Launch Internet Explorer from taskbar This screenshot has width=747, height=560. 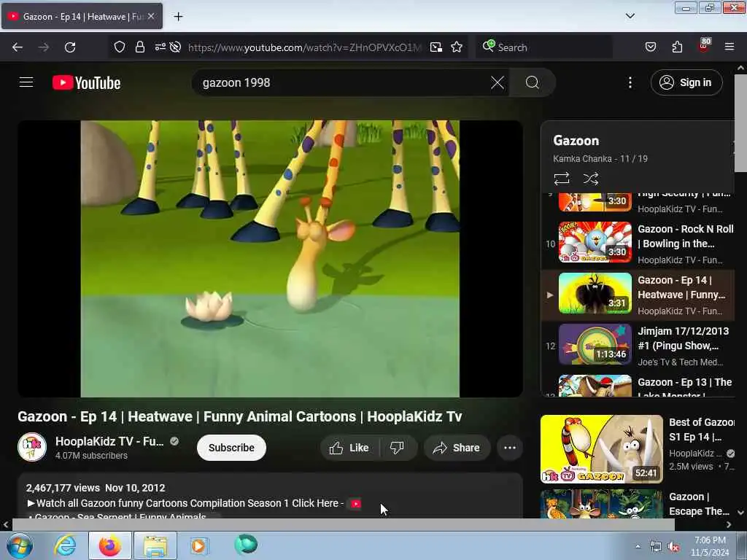point(65,545)
